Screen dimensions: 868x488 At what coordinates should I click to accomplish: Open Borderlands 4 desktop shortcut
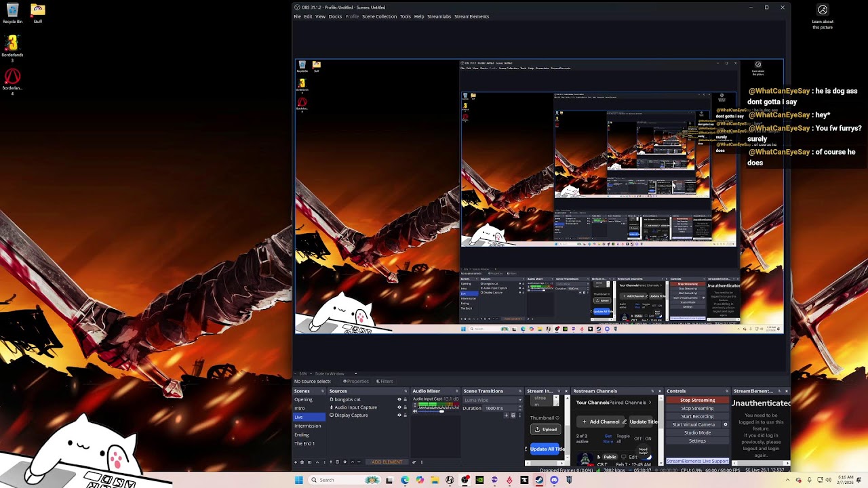[x=12, y=80]
